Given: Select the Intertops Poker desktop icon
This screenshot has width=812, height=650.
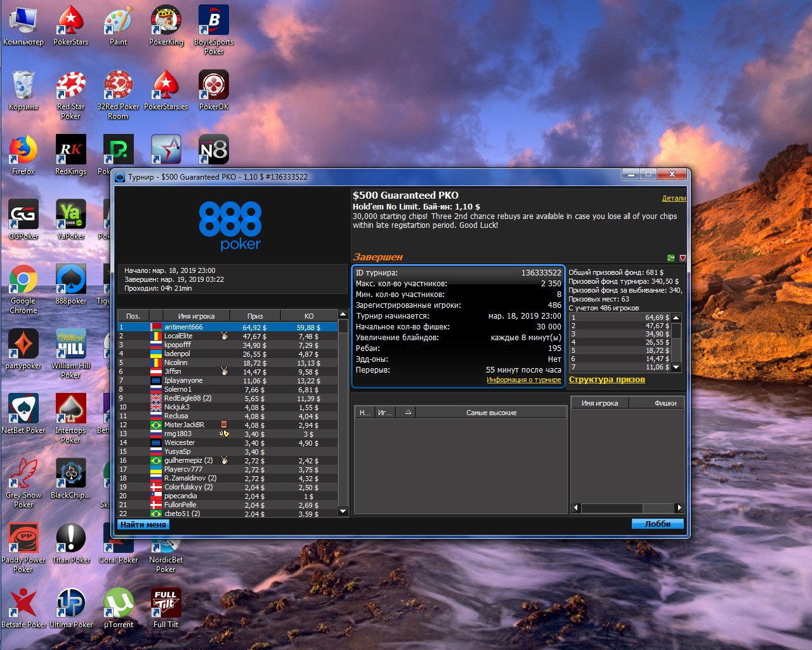Looking at the screenshot, I should click(x=70, y=419).
